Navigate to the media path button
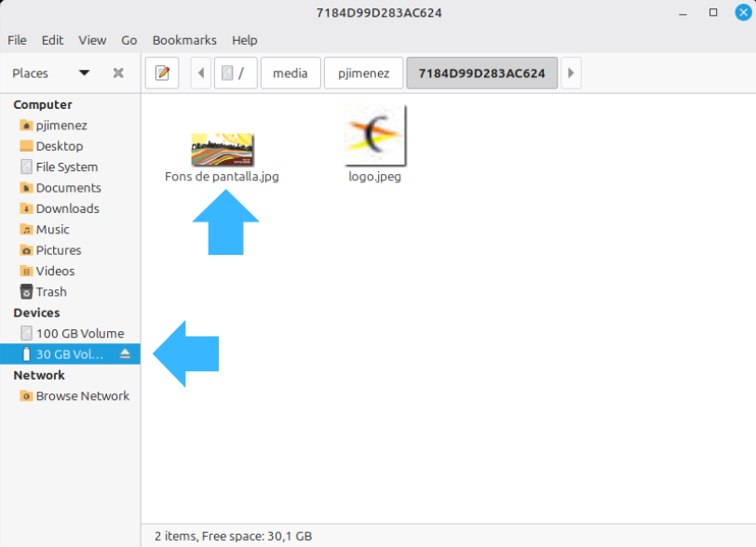The image size is (756, 547). click(x=290, y=73)
